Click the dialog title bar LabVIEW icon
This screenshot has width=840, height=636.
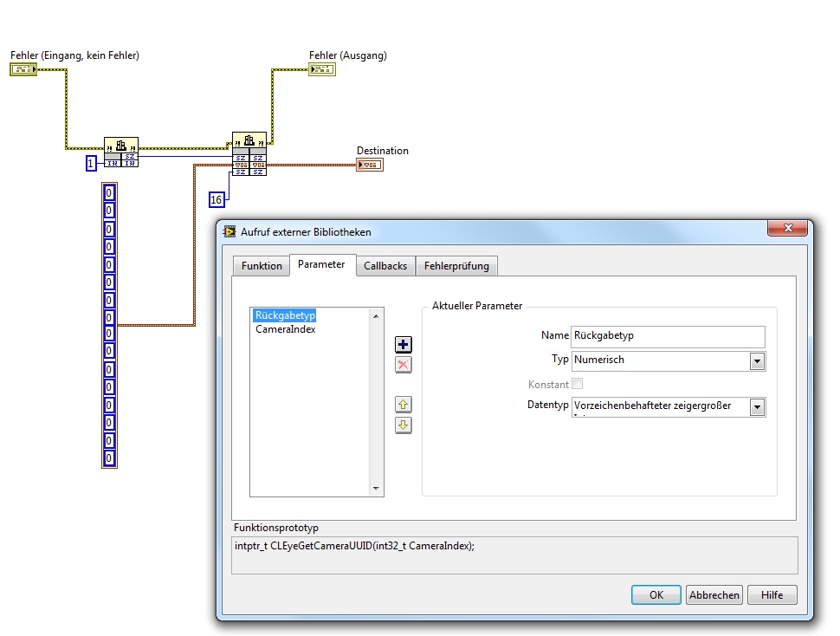[x=229, y=231]
